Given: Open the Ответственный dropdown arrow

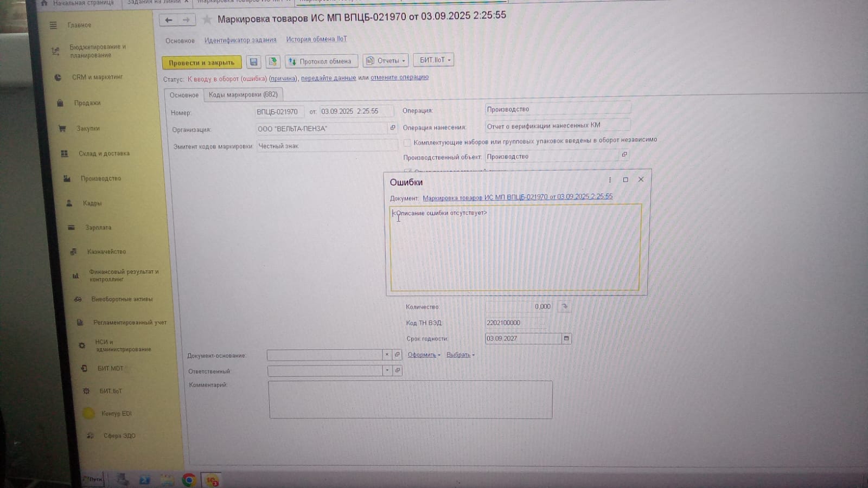Looking at the screenshot, I should click(387, 370).
